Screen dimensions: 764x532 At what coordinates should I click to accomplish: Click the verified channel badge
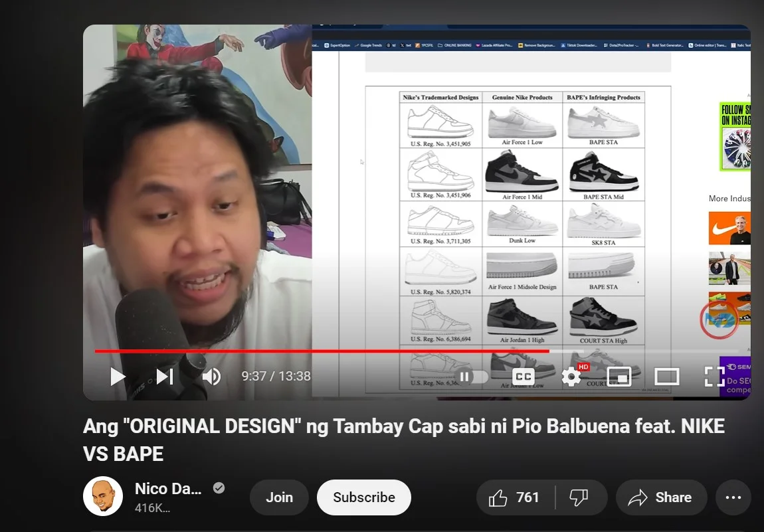tap(219, 488)
